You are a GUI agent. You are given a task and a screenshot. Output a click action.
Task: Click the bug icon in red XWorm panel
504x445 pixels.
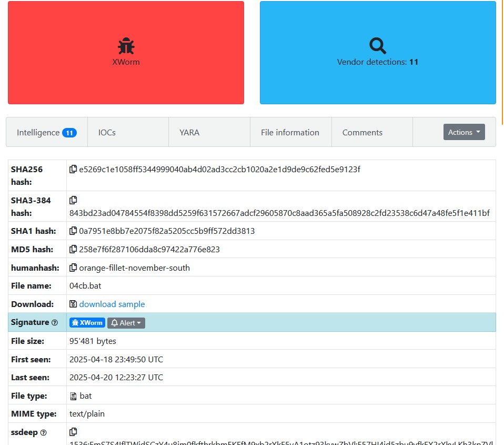click(126, 46)
